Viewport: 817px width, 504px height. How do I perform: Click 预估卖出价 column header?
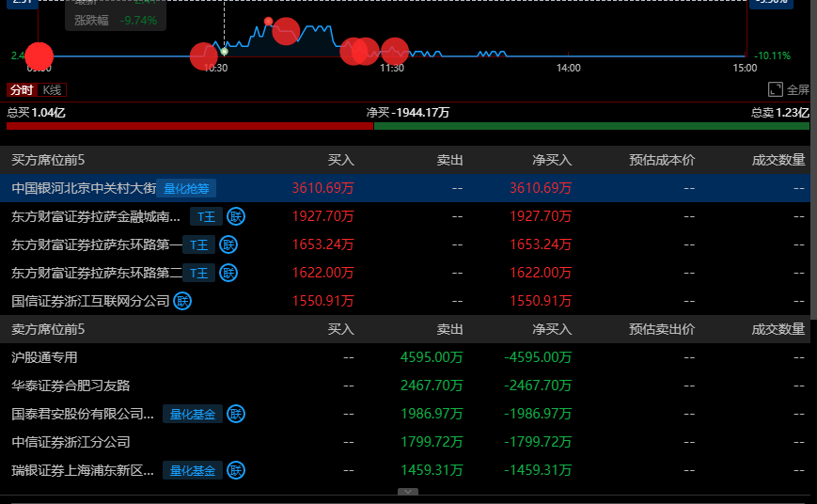tap(662, 329)
